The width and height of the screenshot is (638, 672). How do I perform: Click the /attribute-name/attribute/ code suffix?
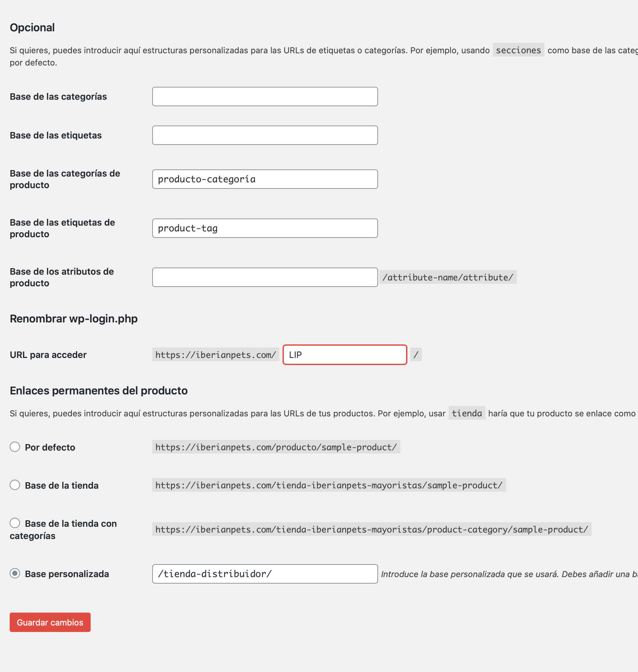click(x=448, y=277)
